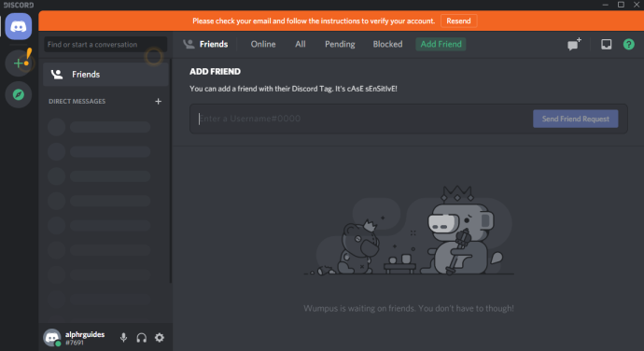Open the Discord Home icon
Screen dimensions: 644x351
point(19,26)
